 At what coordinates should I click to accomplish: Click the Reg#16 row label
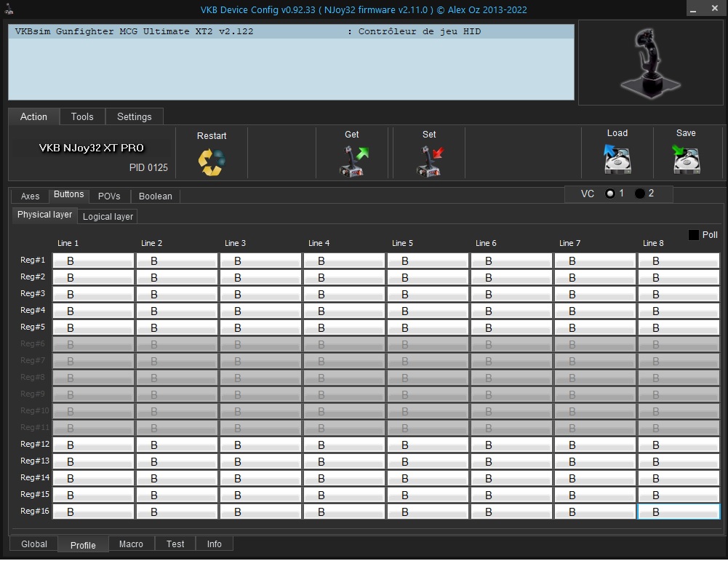(35, 511)
